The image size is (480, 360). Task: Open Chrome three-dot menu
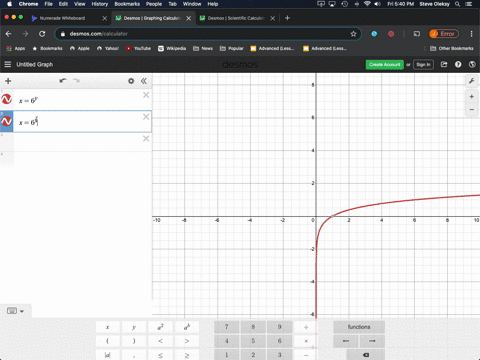(x=471, y=34)
